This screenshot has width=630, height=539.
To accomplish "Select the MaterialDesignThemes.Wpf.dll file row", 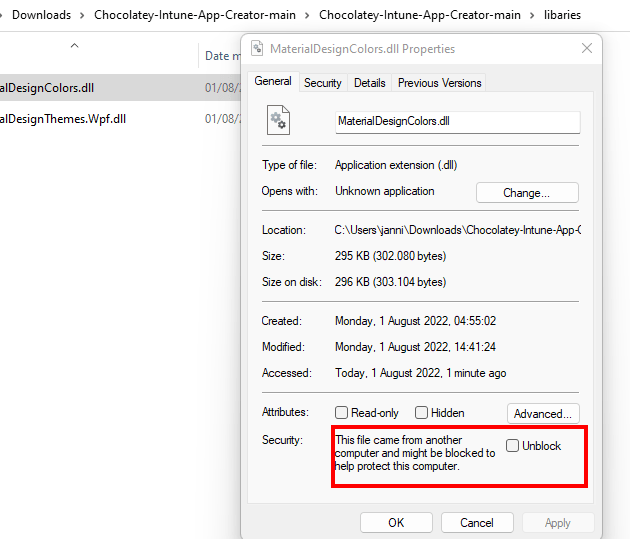I will point(63,119).
